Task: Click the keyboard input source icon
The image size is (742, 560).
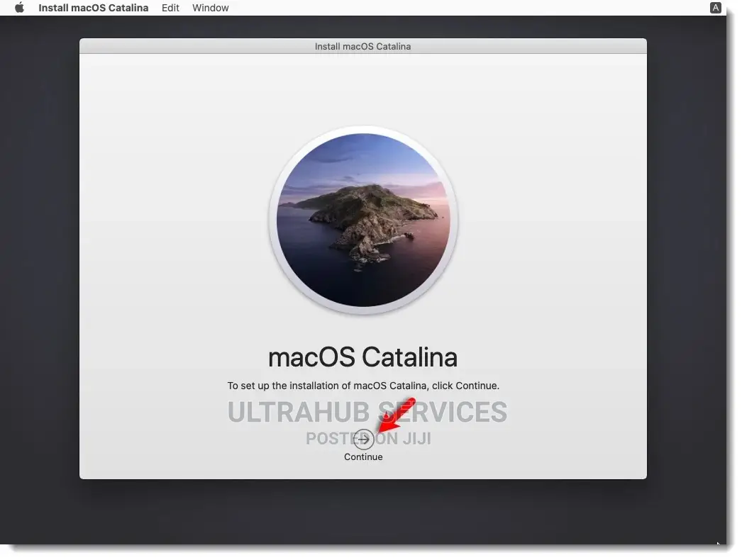Action: [x=716, y=8]
